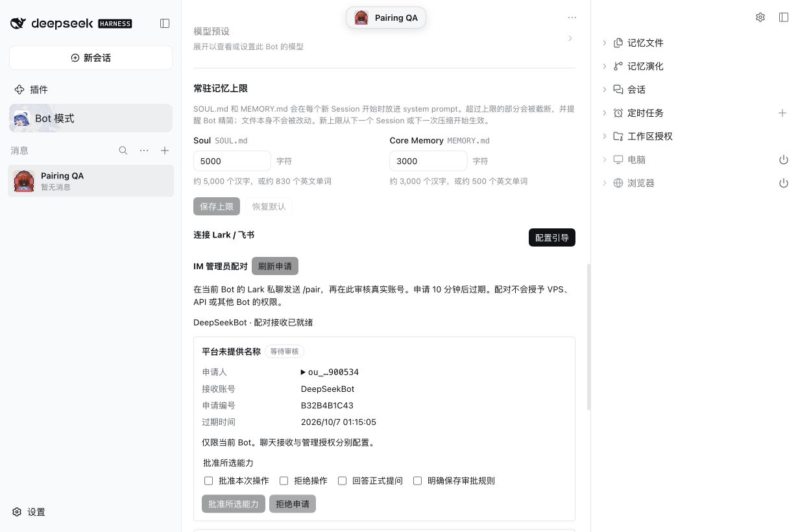Viewport: 798px width, 532px height.
Task: Check the 批准本次操作 checkbox
Action: [x=209, y=481]
